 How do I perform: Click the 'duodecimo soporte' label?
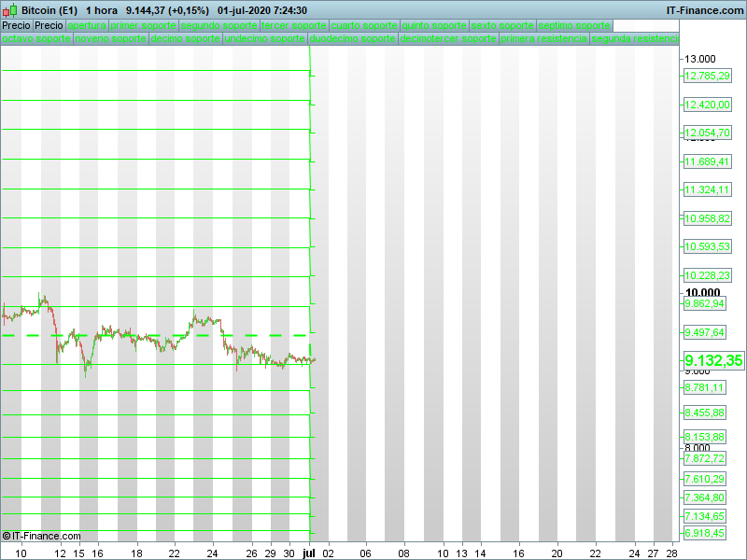pos(353,38)
